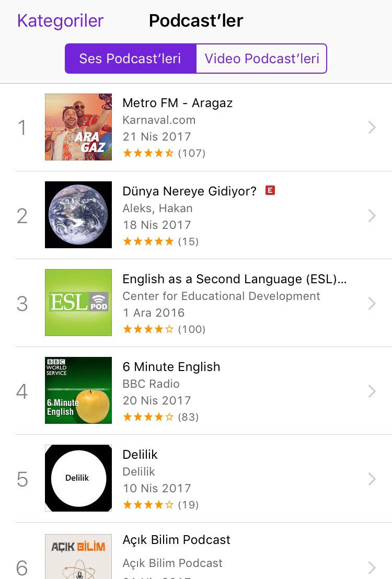Viewport: 392px width, 579px height.
Task: Tap the explicit E badge icon
Action: click(270, 191)
